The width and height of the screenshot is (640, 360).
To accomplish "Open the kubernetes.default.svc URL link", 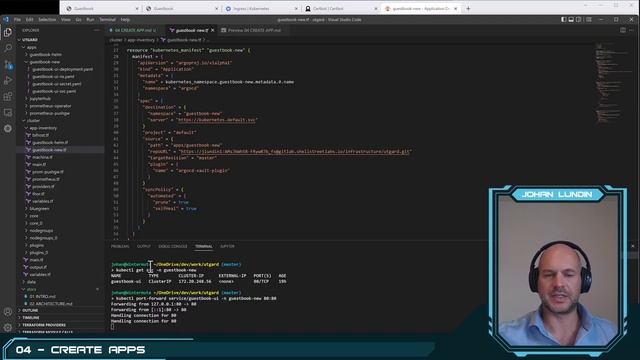I will click(x=217, y=120).
